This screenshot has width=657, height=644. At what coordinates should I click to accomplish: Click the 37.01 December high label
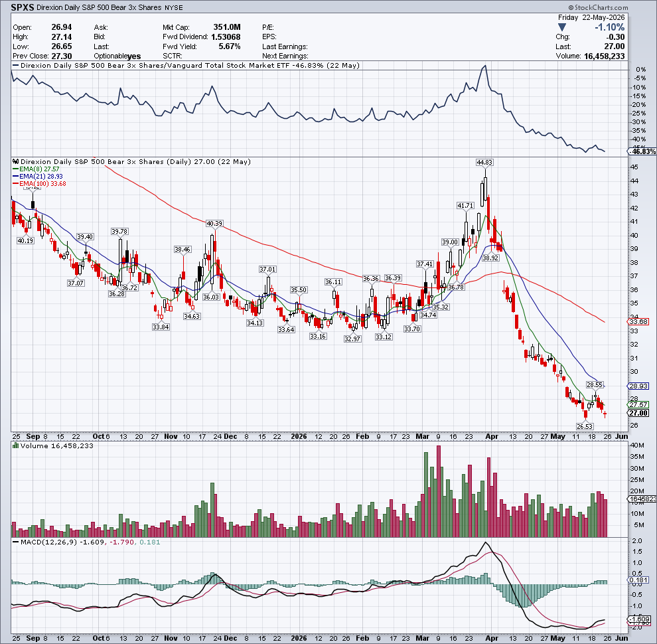click(x=267, y=269)
